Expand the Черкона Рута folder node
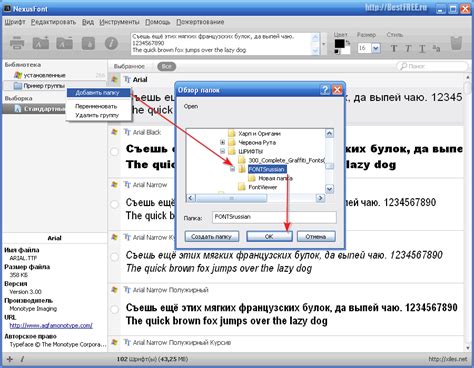This screenshot has width=474, height=368. [222, 142]
